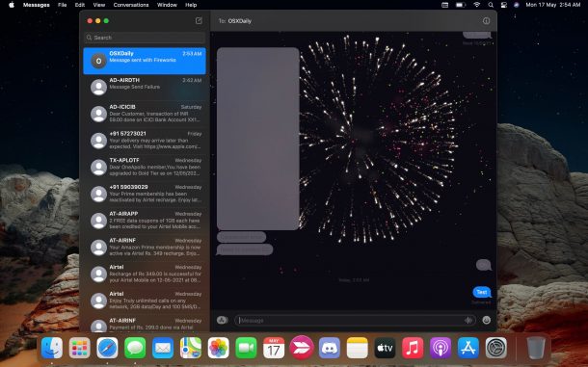Open the +91 57273021 conversation
The width and height of the screenshot is (588, 367).
pyautogui.click(x=145, y=141)
